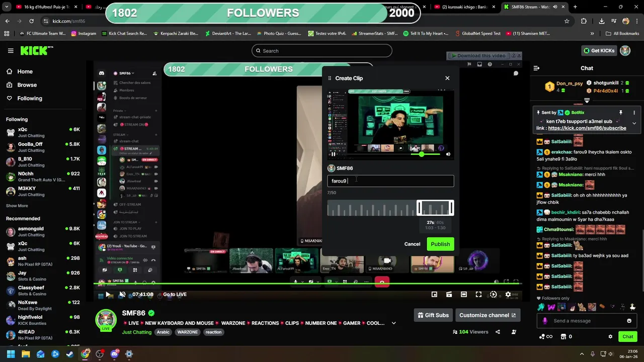Image resolution: width=644 pixels, height=362 pixels.
Task: Send message with Chat button
Action: pos(628,336)
